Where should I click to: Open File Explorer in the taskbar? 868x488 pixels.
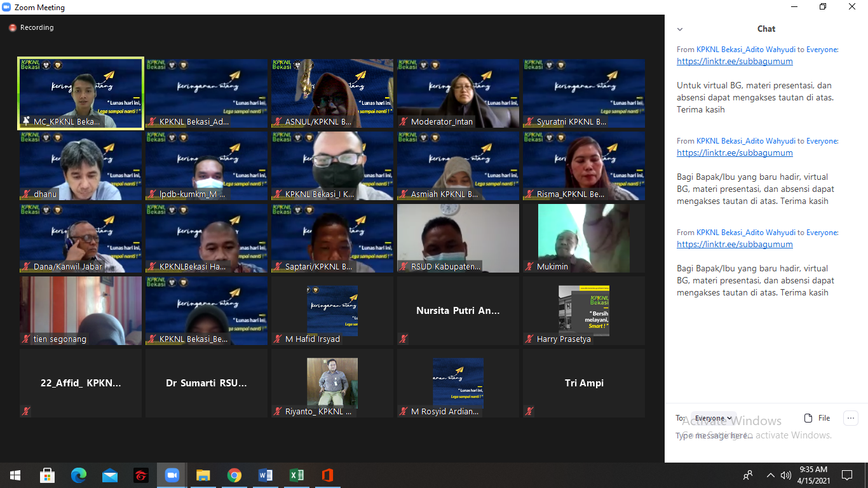click(x=203, y=475)
